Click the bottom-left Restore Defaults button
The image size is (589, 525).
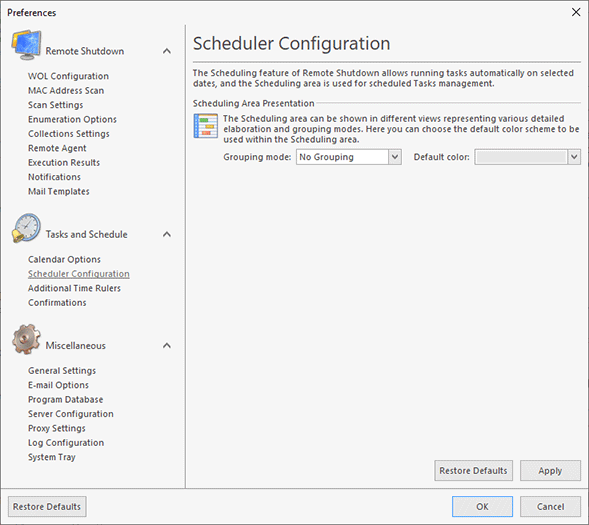coord(47,507)
